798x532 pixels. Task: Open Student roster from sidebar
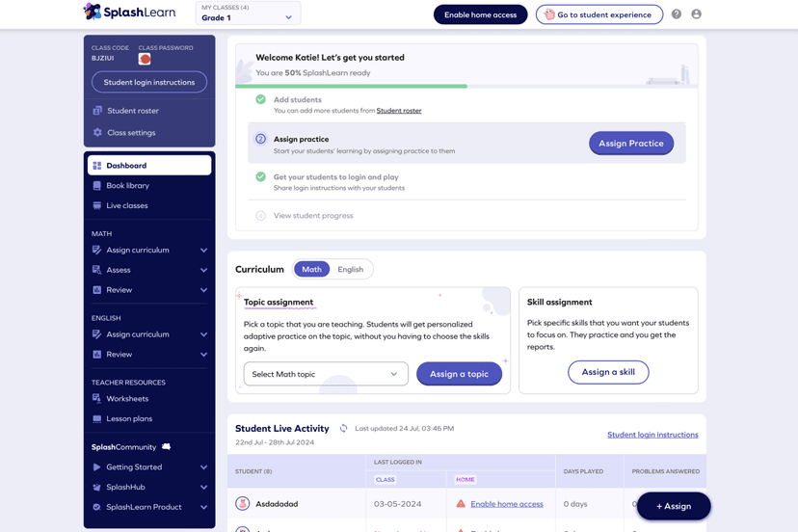click(132, 111)
